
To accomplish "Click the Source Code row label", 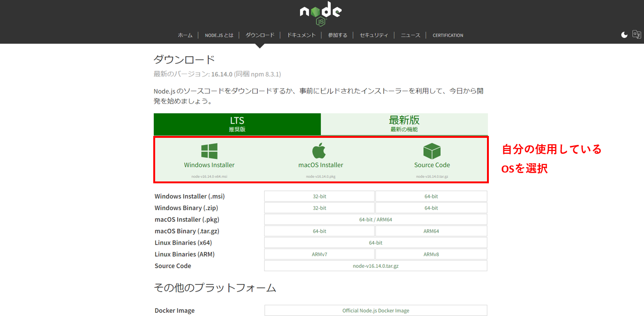I will coord(173,266).
